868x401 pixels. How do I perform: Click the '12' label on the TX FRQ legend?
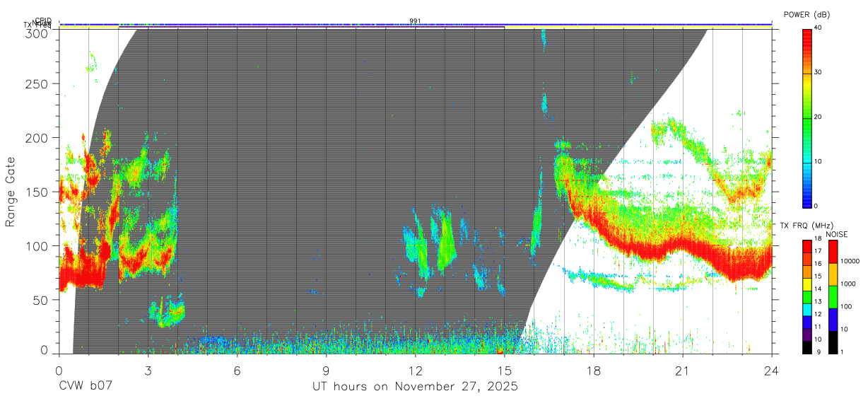(818, 314)
